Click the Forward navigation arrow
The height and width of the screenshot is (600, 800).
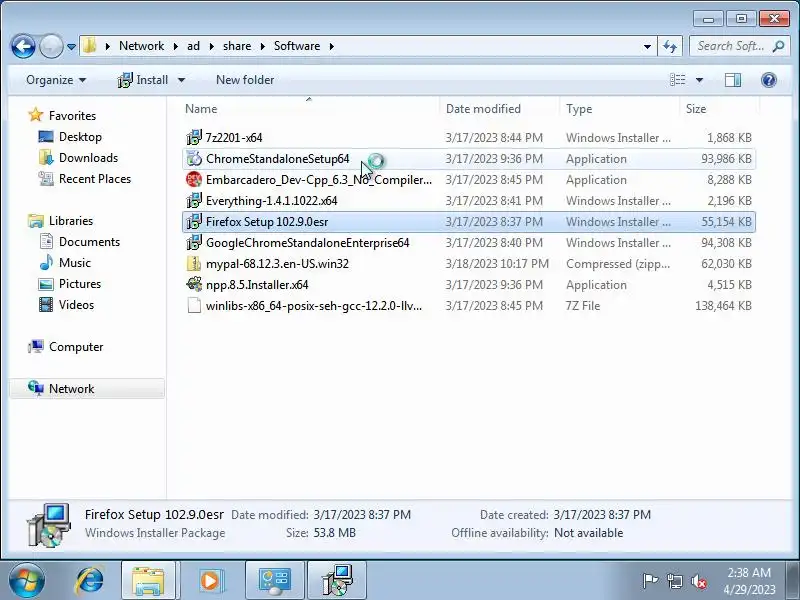coord(51,46)
